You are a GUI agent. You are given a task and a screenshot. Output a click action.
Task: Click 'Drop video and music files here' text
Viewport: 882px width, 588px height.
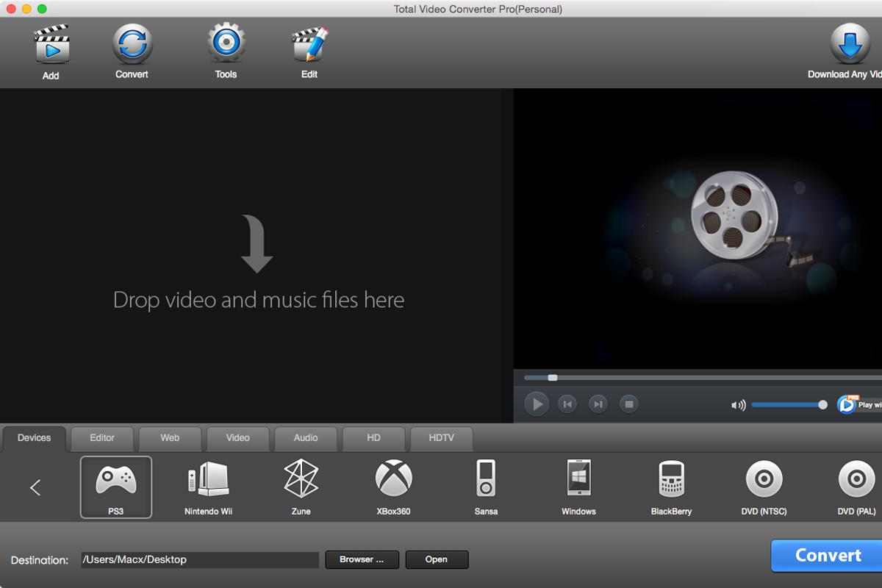click(x=259, y=300)
